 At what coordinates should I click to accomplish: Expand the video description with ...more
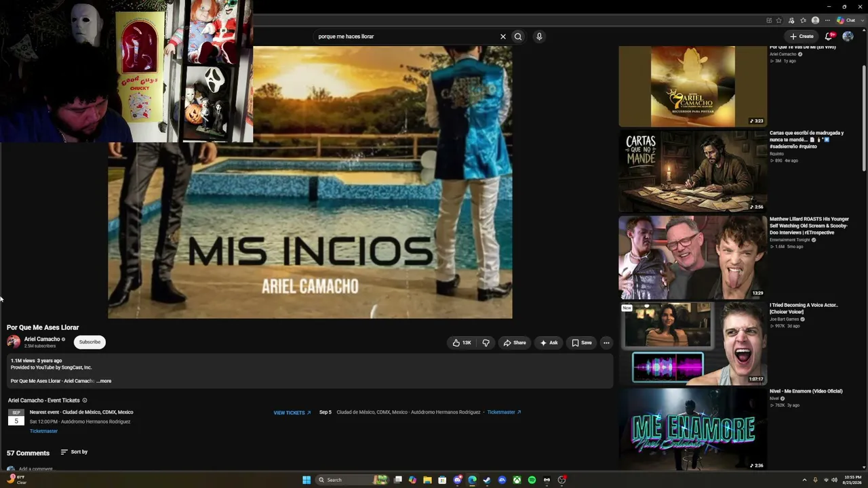[x=104, y=381]
